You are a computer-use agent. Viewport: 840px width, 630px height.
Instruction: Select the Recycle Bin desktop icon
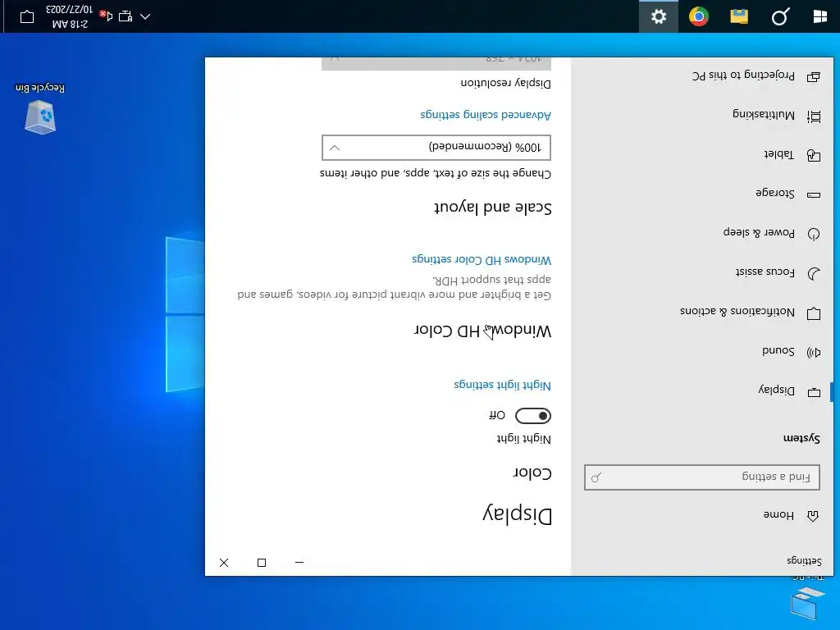pos(40,110)
